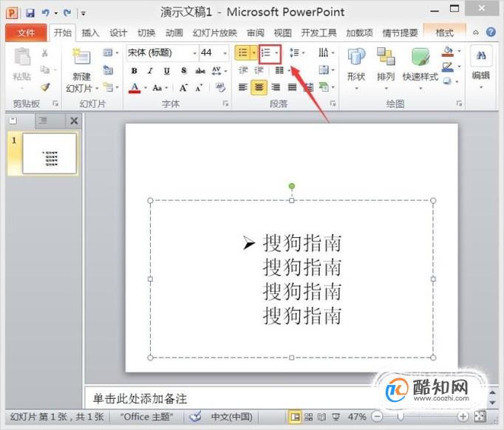Click the New Slide icon
Image resolution: width=504 pixels, height=430 pixels.
click(81, 57)
